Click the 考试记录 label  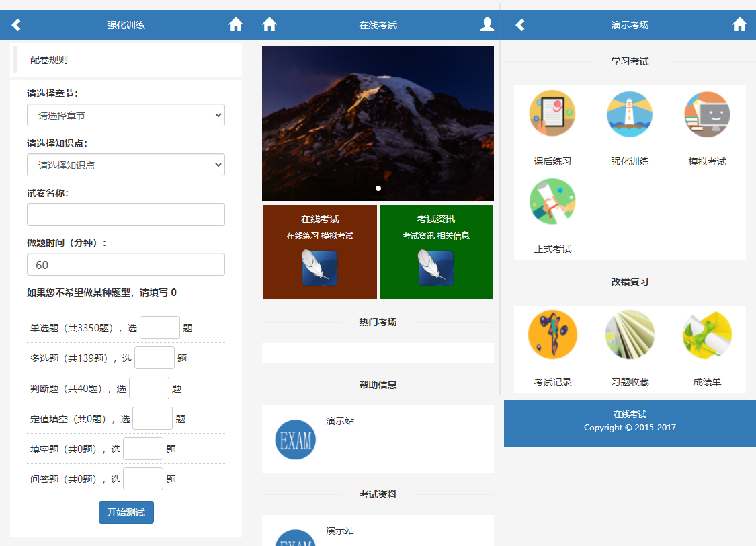point(552,382)
